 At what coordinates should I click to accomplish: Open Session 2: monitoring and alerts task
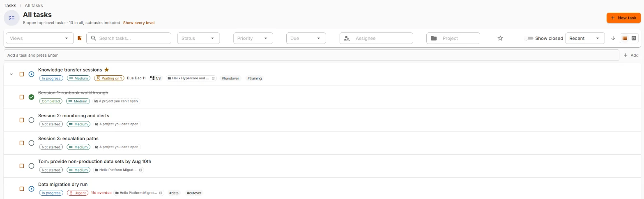point(74,116)
